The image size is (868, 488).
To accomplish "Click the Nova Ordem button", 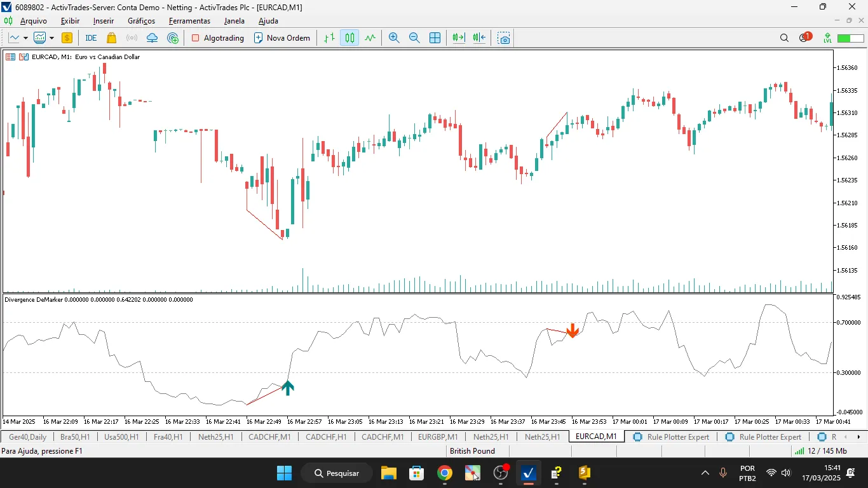I will pos(281,37).
